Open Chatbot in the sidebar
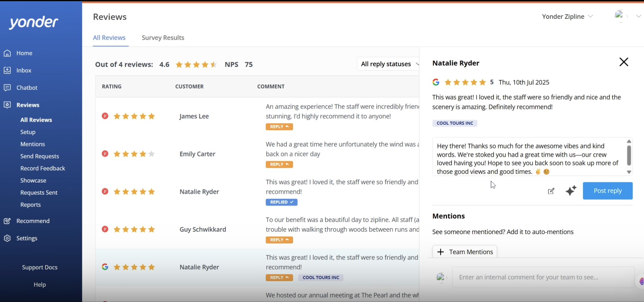 27,88
